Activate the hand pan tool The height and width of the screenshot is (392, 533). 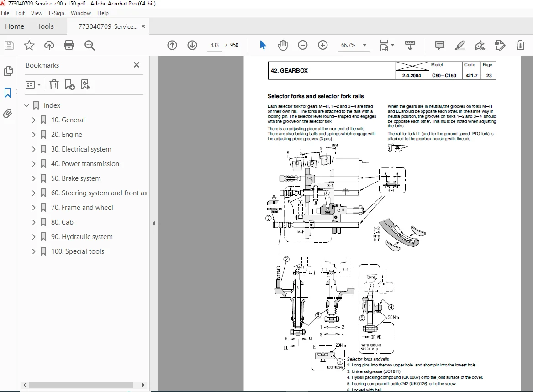[282, 45]
